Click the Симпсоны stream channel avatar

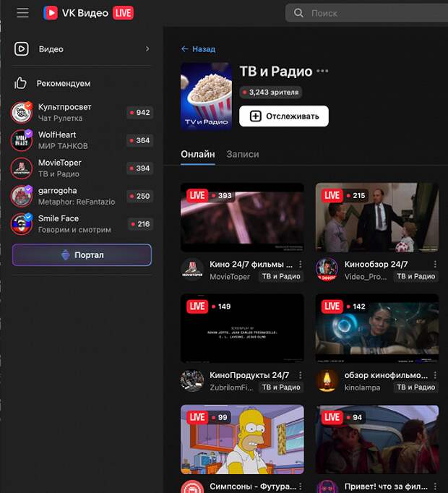(192, 487)
